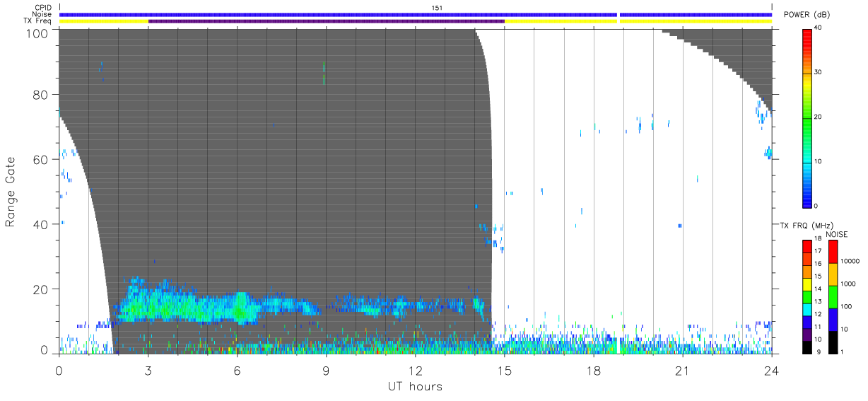Click the power colorbar gradient
This screenshot has width=868, height=401.
tap(807, 117)
